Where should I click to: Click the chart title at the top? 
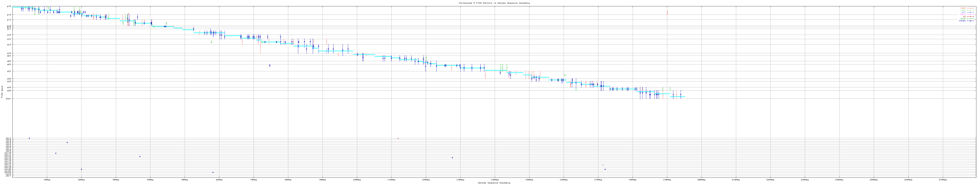click(x=494, y=3)
